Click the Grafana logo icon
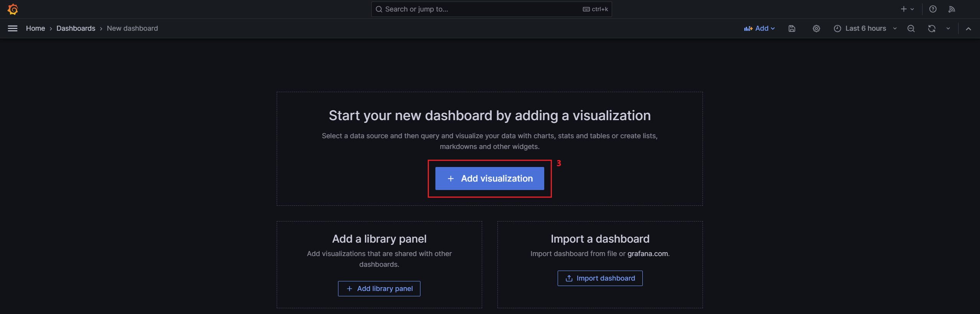 point(13,9)
